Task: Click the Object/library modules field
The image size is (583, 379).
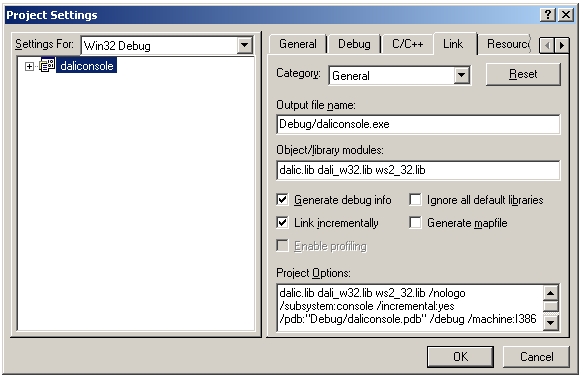Action: click(x=418, y=170)
